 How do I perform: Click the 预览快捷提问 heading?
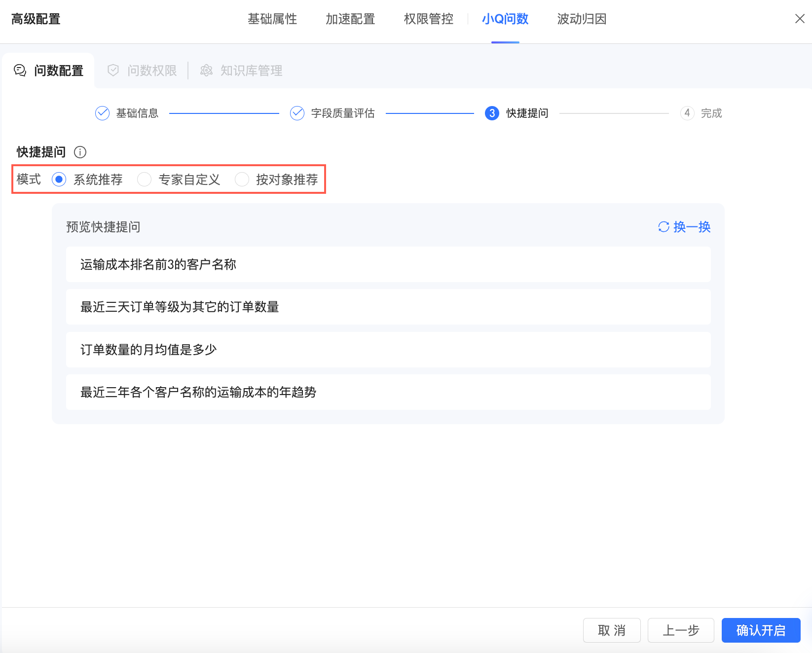coord(103,227)
